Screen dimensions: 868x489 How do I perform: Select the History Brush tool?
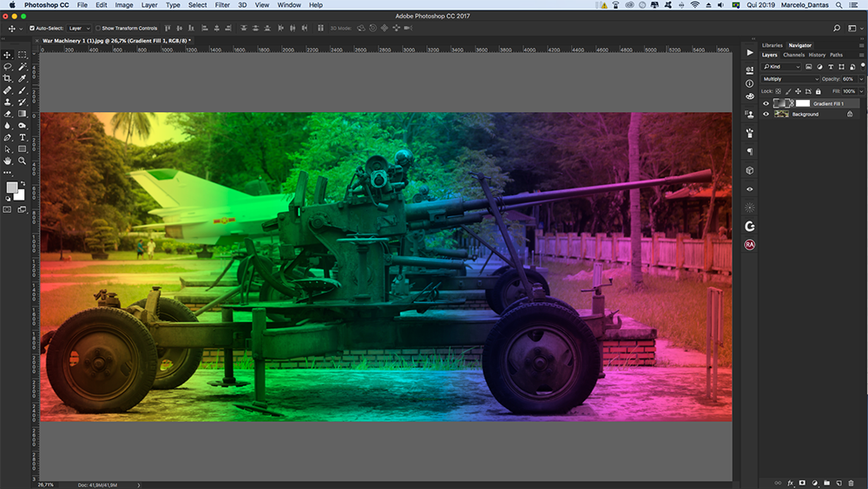[23, 102]
